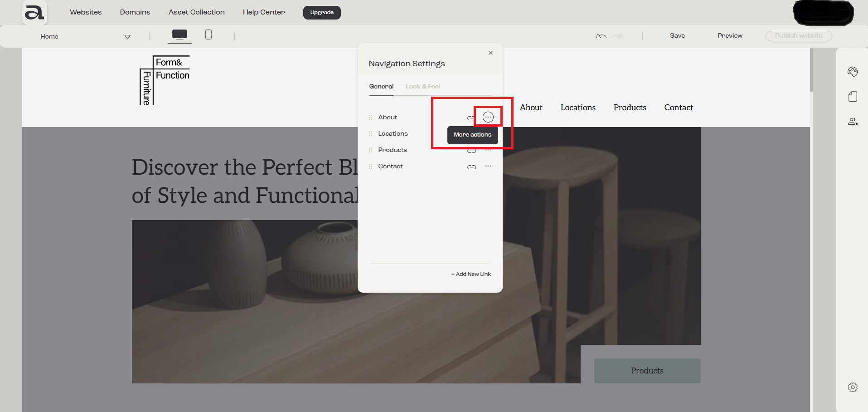Select Contact item in settings list

tap(390, 166)
